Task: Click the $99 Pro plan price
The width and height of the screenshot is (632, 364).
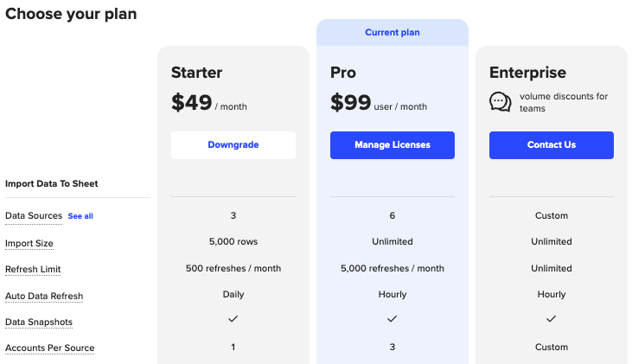Action: 350,103
